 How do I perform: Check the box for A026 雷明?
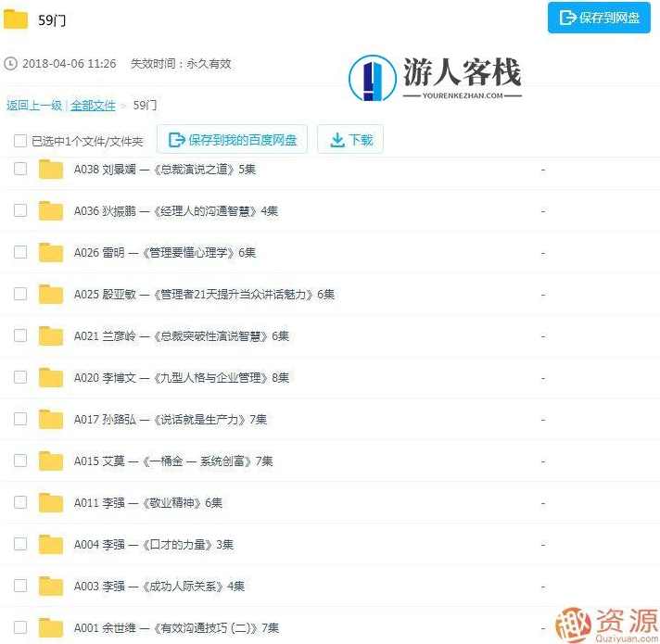pyautogui.click(x=20, y=252)
